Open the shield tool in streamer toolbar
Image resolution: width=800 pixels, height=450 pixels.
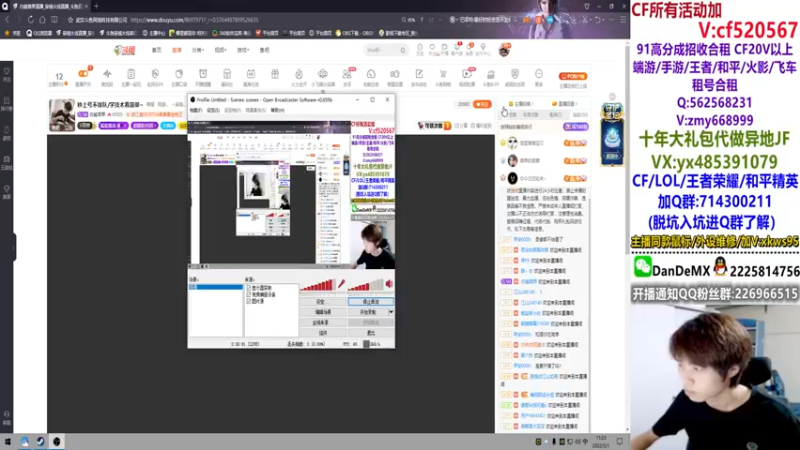point(515,74)
